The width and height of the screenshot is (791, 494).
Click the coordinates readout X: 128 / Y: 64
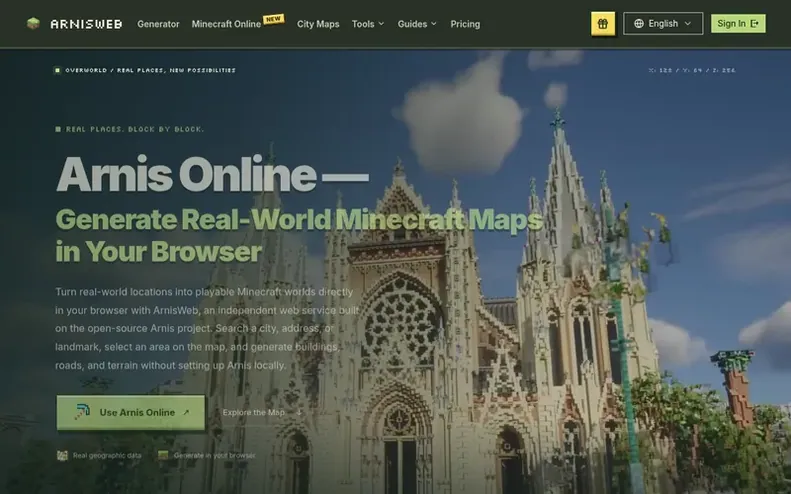coord(692,70)
